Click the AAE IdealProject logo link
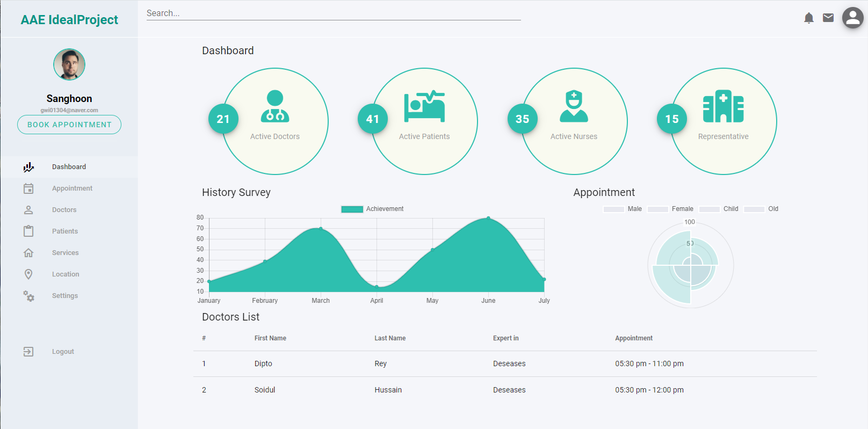 coord(69,20)
